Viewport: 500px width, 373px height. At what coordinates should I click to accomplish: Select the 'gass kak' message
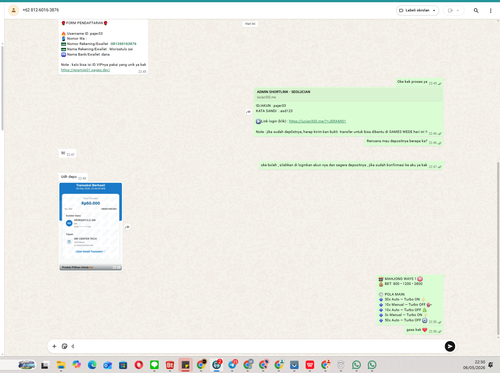click(x=424, y=330)
